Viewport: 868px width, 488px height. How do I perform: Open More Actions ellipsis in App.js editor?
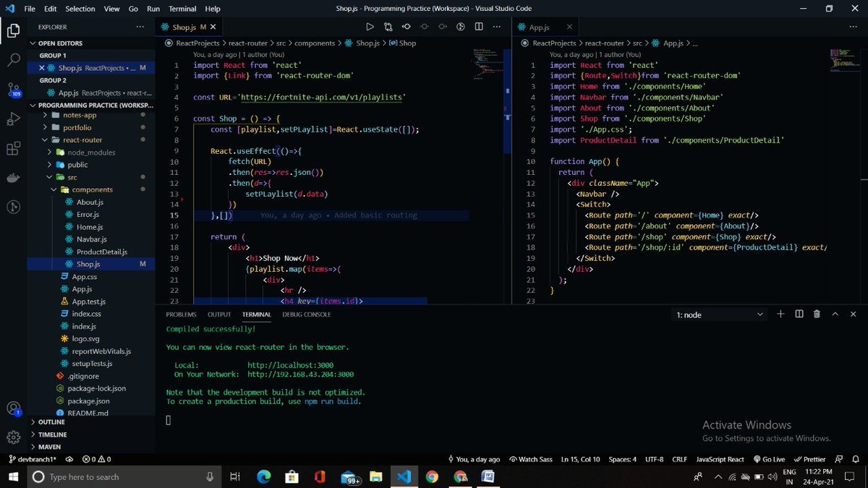coord(854,27)
